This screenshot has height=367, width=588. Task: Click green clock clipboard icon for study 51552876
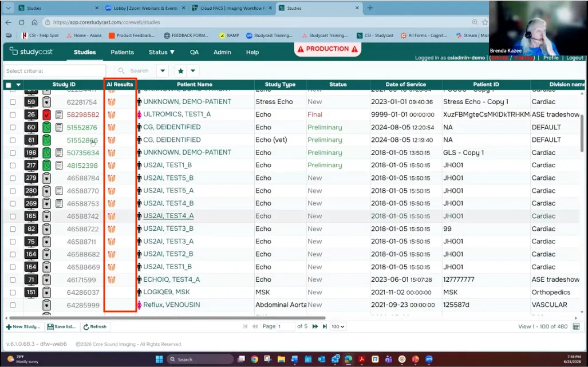pyautogui.click(x=46, y=128)
